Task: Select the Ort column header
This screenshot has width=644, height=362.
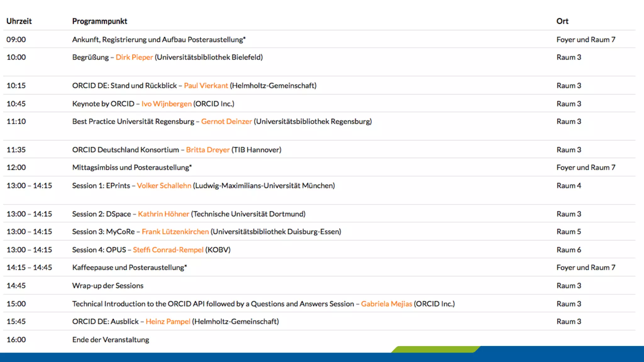Action: (562, 21)
